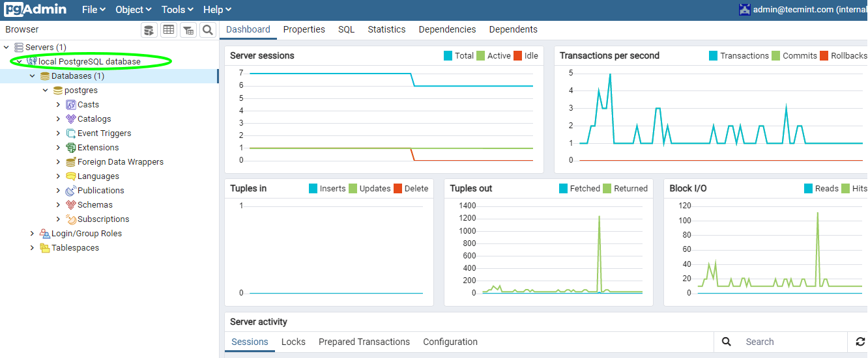Viewport: 868px width, 358px height.
Task: Click the Foreign Data Wrappers icon
Action: [x=71, y=162]
